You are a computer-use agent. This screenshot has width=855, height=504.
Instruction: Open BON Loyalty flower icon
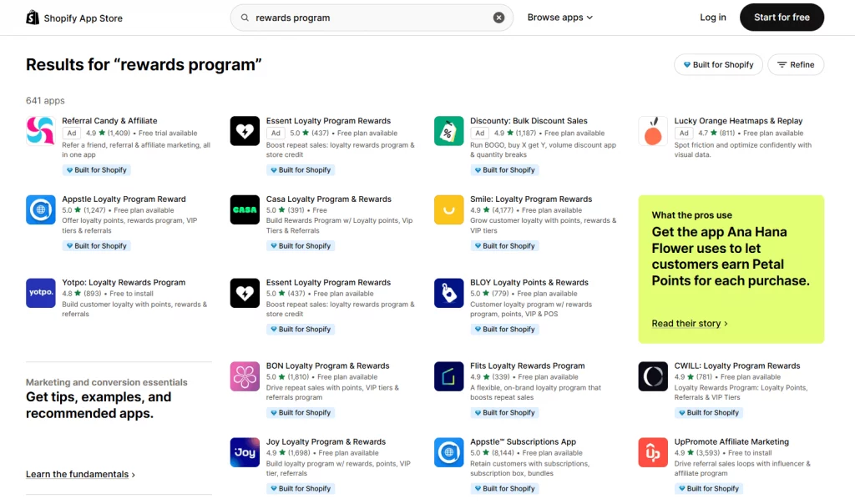245,376
